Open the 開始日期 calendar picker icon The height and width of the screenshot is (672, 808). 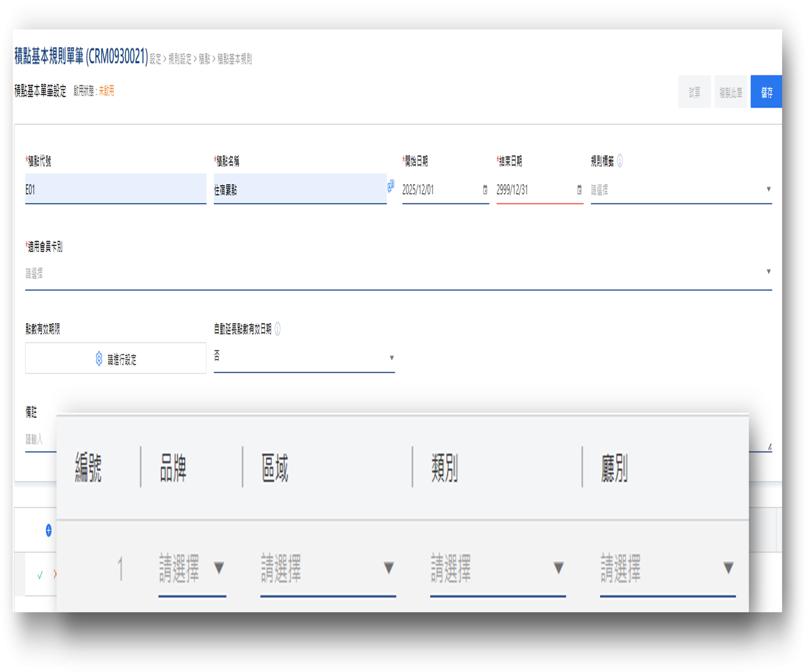(x=485, y=190)
